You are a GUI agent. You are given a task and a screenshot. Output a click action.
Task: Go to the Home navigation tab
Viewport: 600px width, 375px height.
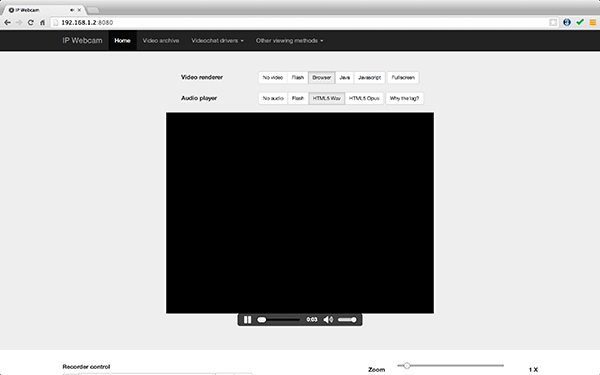click(x=122, y=41)
